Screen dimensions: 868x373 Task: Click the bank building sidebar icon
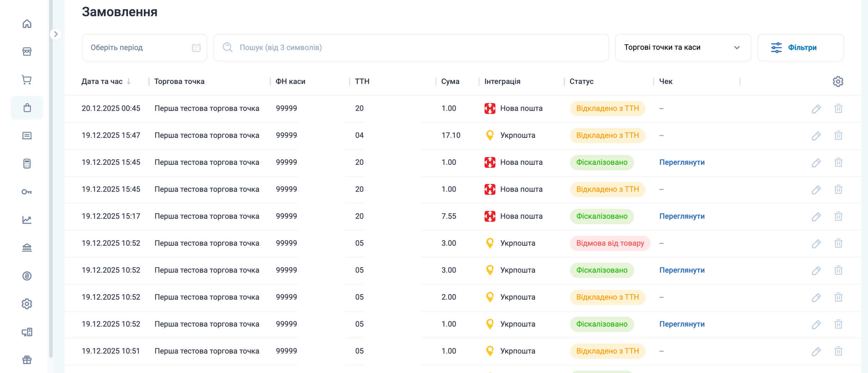coord(27,248)
